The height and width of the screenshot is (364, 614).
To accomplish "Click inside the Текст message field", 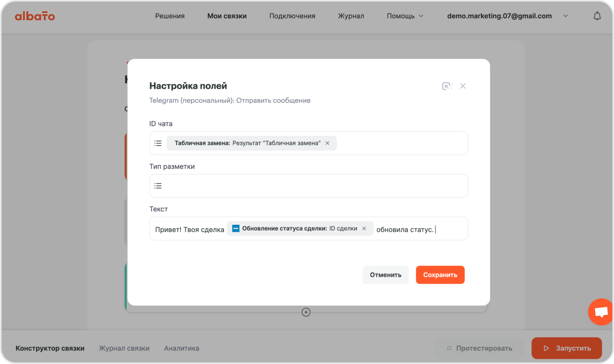I will 451,229.
